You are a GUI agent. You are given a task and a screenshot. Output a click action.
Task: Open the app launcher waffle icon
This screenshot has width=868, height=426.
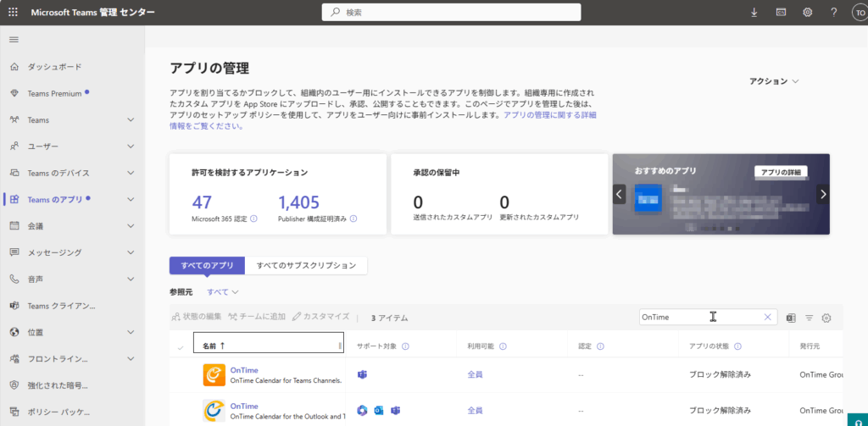click(13, 13)
